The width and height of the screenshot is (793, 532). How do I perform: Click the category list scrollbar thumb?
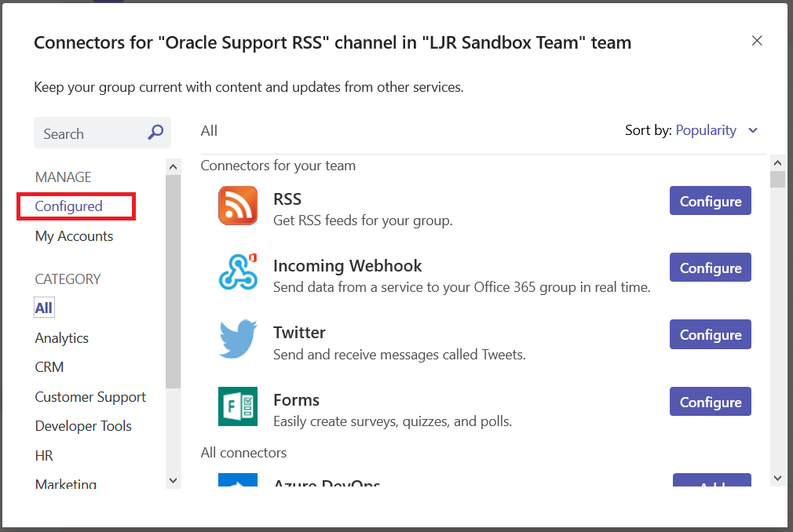coord(173,282)
